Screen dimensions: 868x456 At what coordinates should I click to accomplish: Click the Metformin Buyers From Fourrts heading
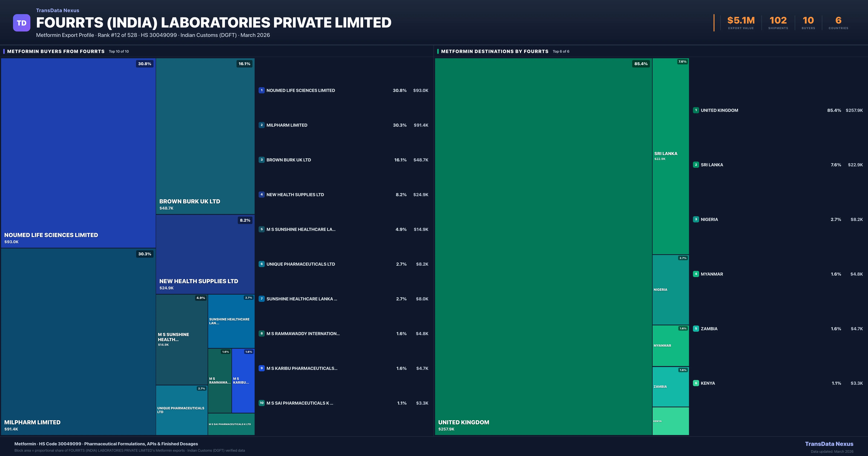56,51
